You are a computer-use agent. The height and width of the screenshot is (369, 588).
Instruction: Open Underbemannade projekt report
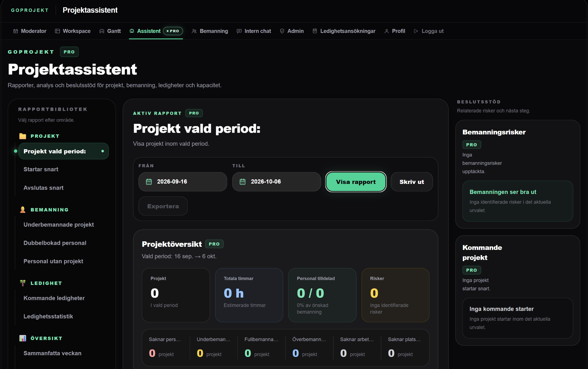(64, 225)
